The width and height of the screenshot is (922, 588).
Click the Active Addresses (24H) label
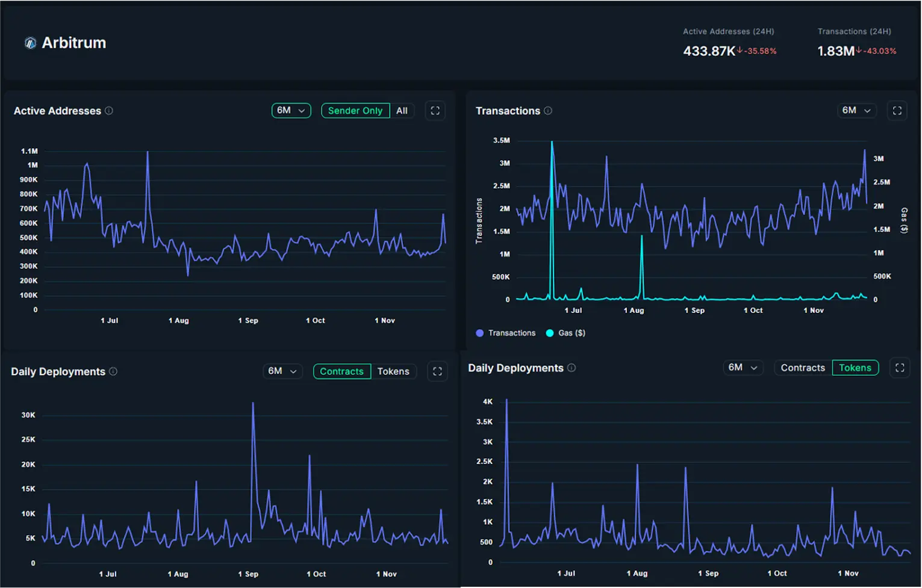click(729, 31)
